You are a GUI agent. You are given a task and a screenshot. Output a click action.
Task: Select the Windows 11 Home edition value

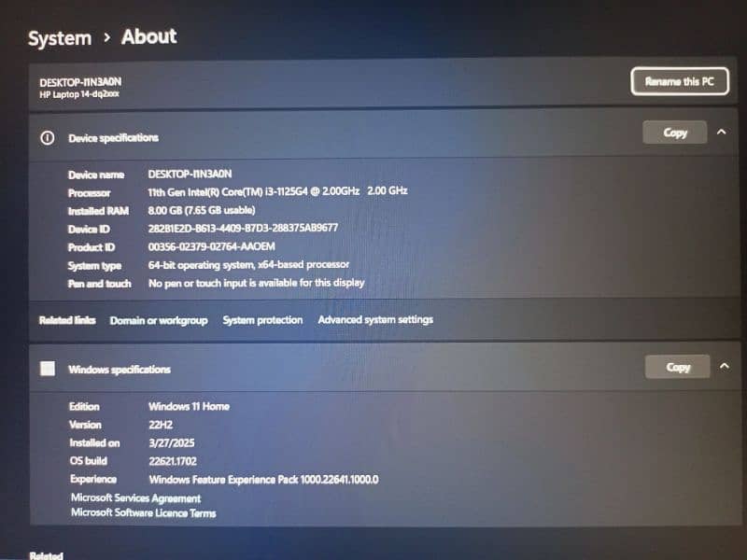190,406
